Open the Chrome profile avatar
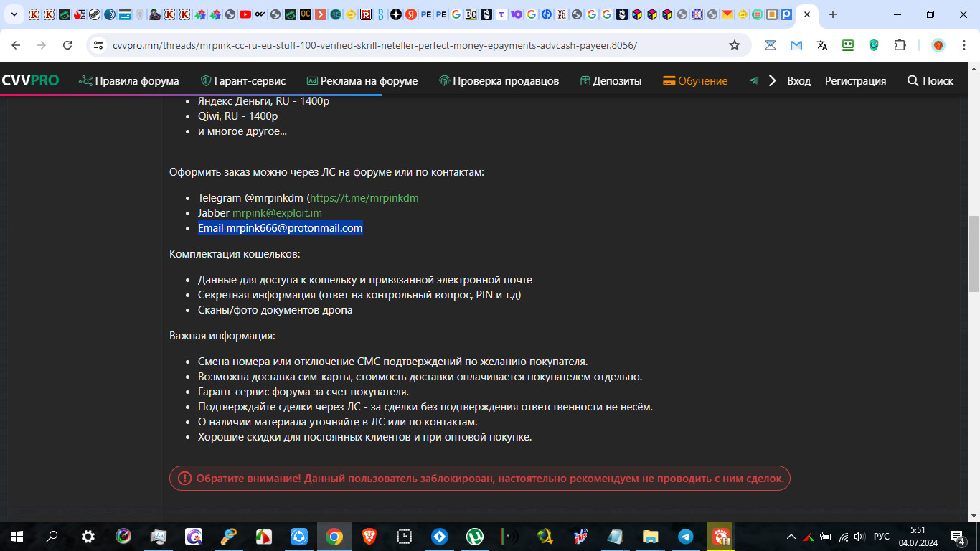The width and height of the screenshot is (980, 551). 938,45
